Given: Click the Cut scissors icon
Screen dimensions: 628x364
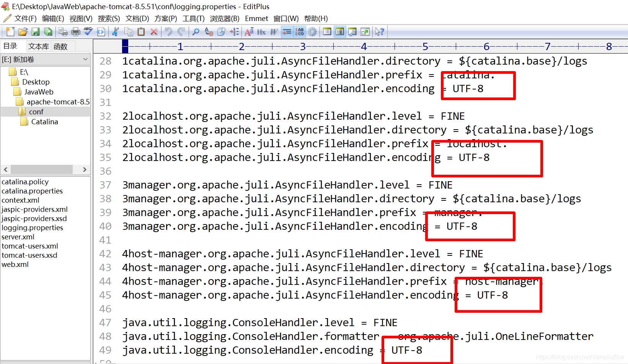Looking at the screenshot, I should click(116, 32).
